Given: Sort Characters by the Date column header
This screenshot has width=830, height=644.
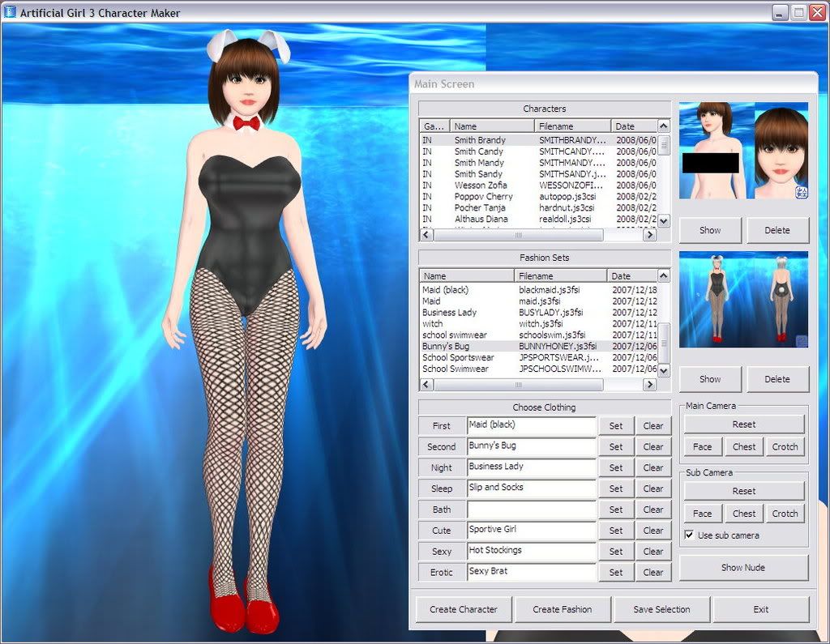Looking at the screenshot, I should pos(634,126).
